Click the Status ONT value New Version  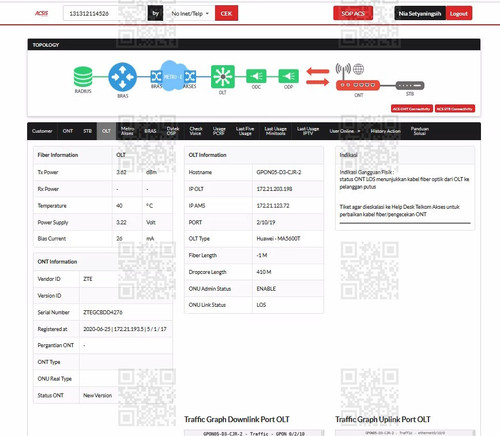click(97, 395)
